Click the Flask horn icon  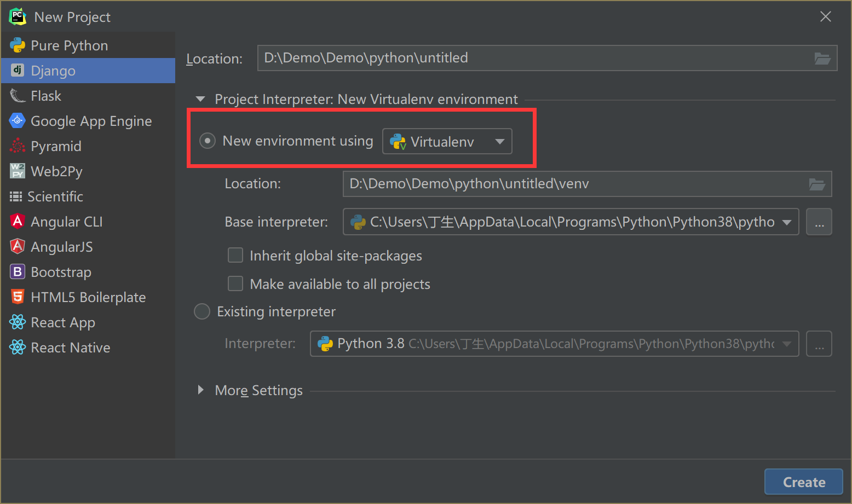pyautogui.click(x=18, y=96)
